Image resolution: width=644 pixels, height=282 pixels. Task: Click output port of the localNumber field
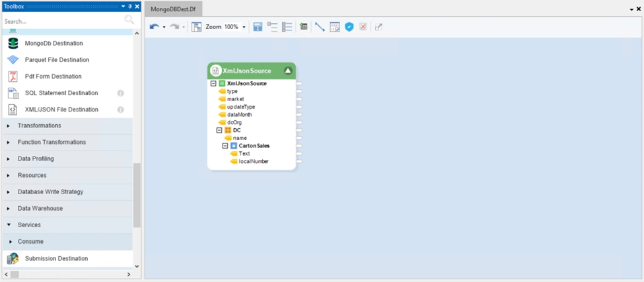tap(299, 161)
